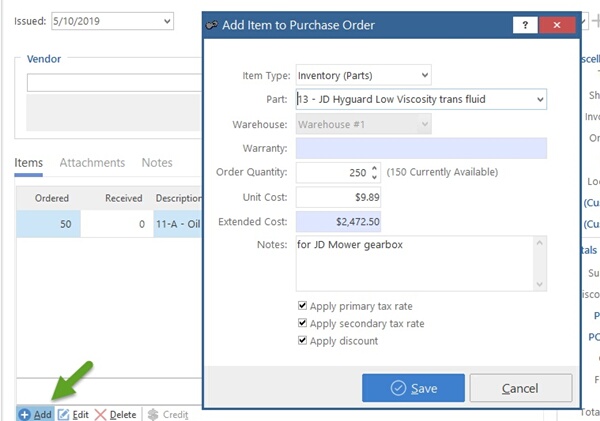Save the purchase order item
The width and height of the screenshot is (600, 421).
coord(413,388)
